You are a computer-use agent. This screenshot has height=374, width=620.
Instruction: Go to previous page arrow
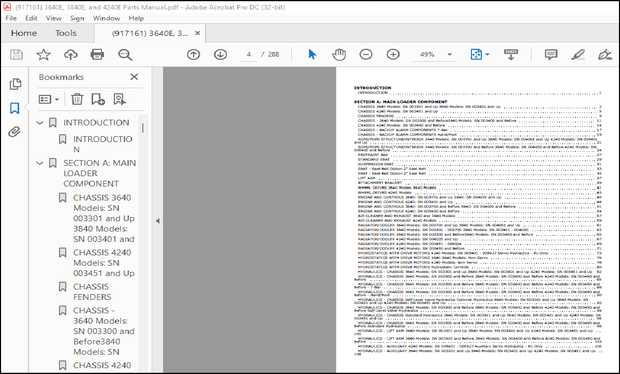[x=193, y=54]
